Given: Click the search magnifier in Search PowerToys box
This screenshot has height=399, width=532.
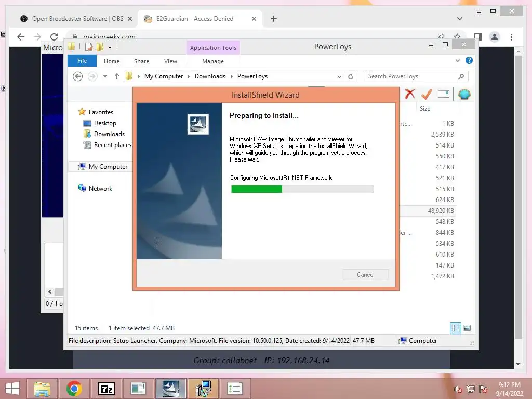Looking at the screenshot, I should (x=461, y=76).
